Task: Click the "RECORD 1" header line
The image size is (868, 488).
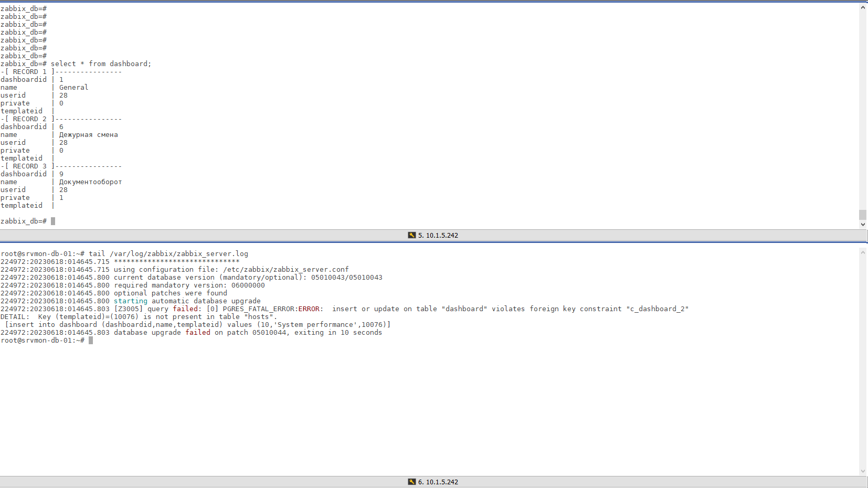Action: [61, 72]
